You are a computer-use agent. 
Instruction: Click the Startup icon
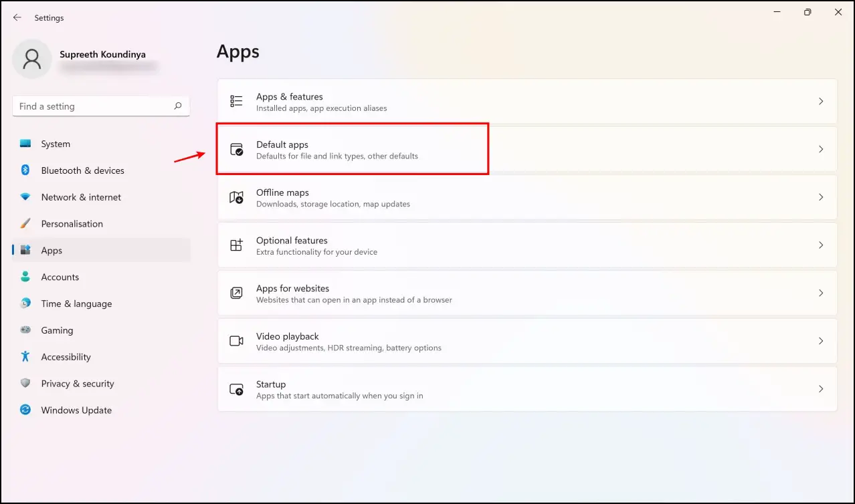(236, 389)
